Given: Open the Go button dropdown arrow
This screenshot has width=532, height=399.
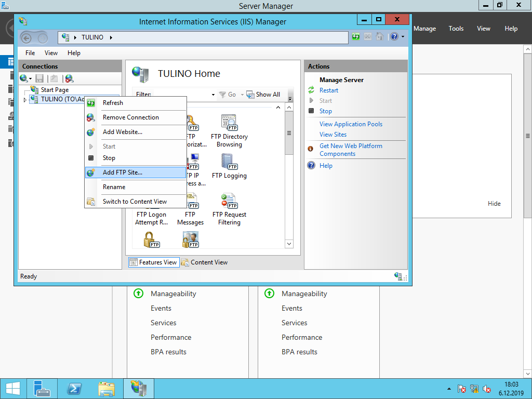Looking at the screenshot, I should 242,95.
